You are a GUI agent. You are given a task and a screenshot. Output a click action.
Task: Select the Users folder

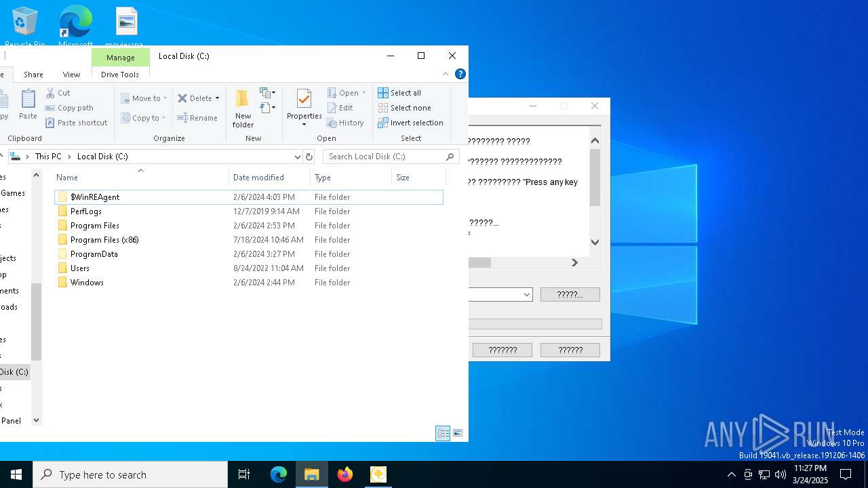249,268
